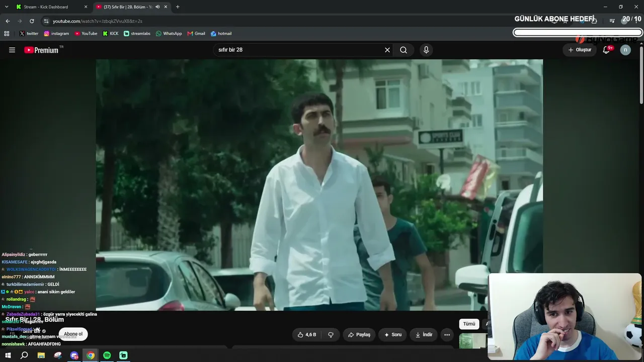
Task: Edit the YouTube search field text
Action: click(299, 50)
